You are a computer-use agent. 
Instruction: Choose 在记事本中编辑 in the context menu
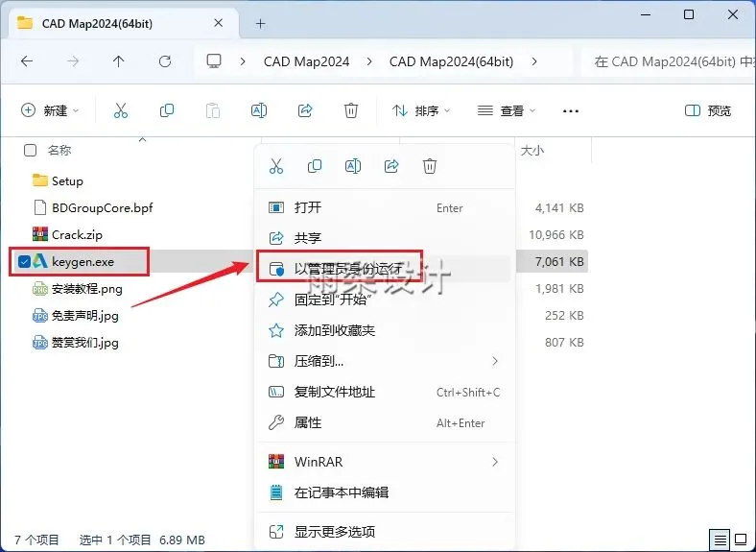pos(385,492)
